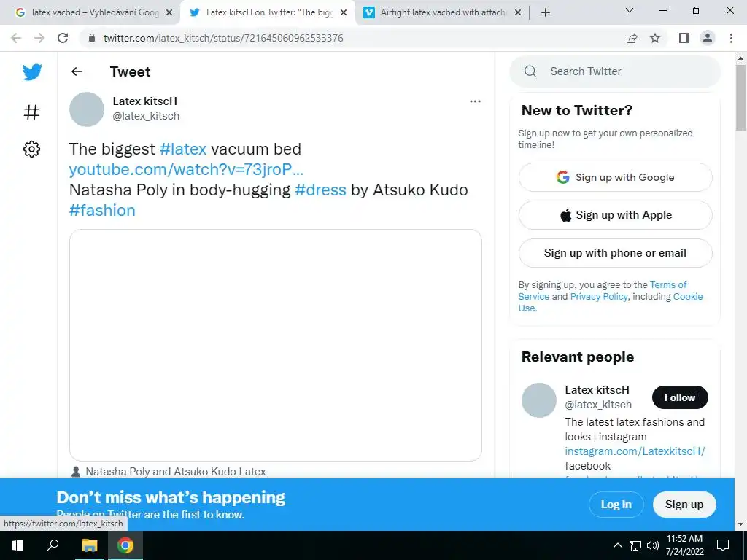747x560 pixels.
Task: Open the #dress hashtag link
Action: click(x=320, y=190)
